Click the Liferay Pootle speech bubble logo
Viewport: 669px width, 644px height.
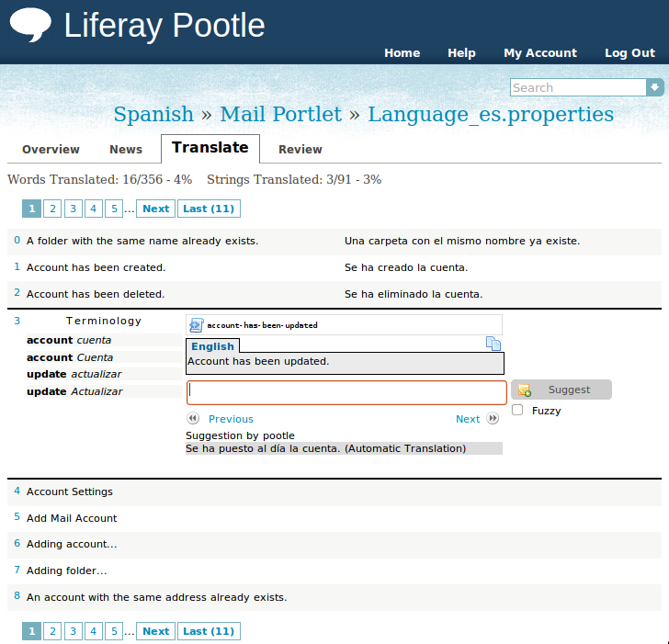(x=30, y=25)
